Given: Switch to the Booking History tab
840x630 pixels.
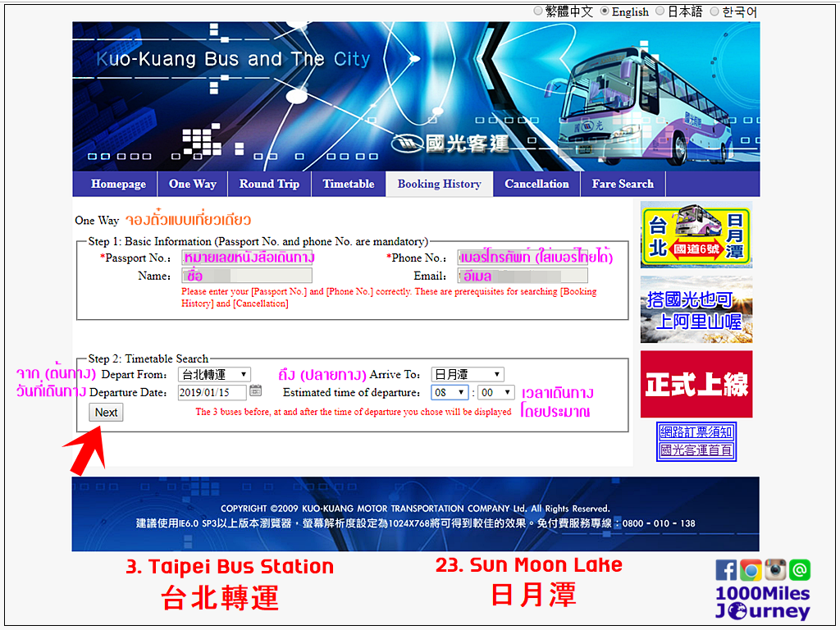Looking at the screenshot, I should pos(440,184).
